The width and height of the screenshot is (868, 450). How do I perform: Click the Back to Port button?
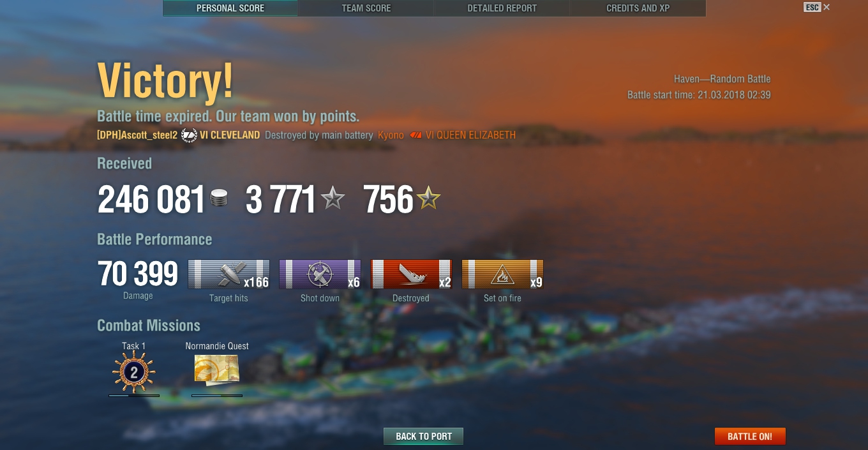423,437
